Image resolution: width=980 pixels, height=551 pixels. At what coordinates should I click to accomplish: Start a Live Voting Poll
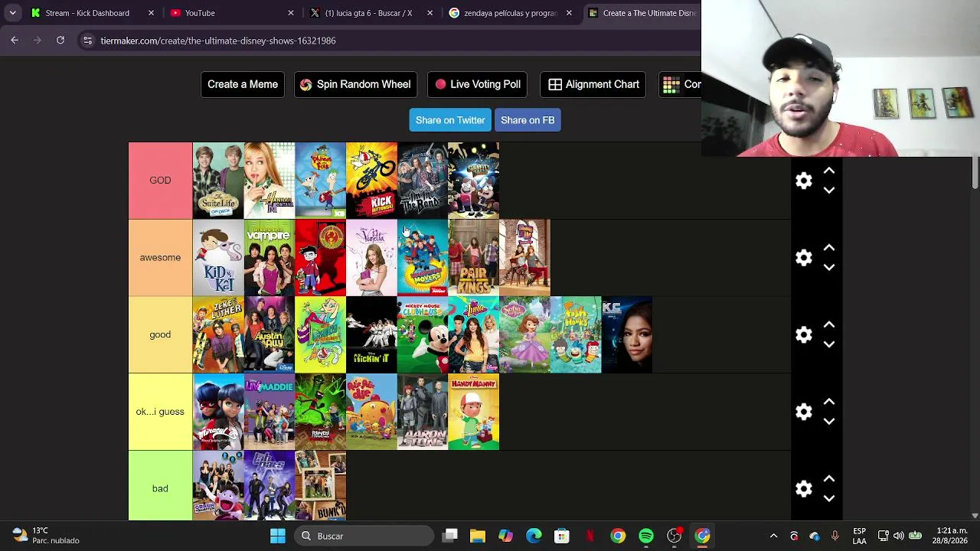pyautogui.click(x=478, y=84)
